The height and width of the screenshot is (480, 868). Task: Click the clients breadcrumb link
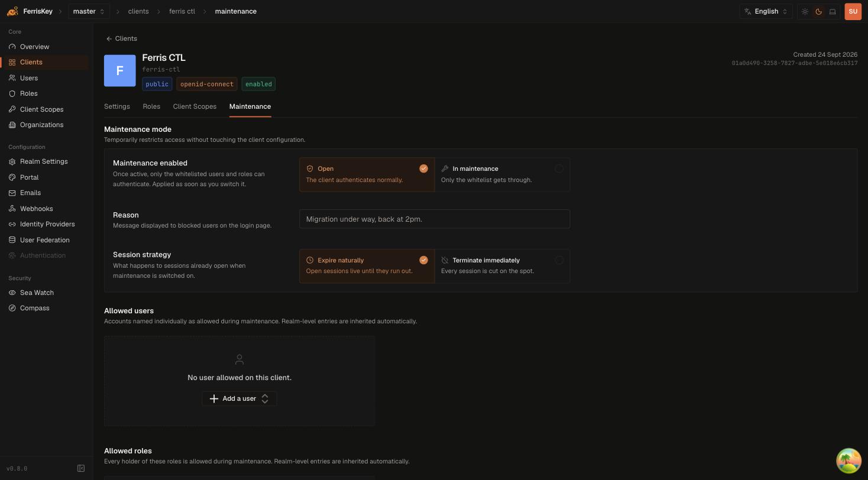pyautogui.click(x=138, y=11)
